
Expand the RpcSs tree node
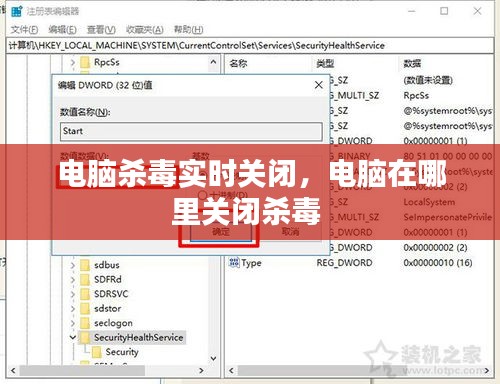click(x=73, y=62)
